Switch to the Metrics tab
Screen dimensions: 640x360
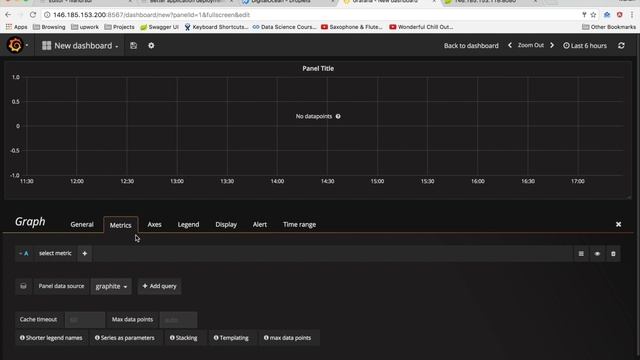[120, 225]
